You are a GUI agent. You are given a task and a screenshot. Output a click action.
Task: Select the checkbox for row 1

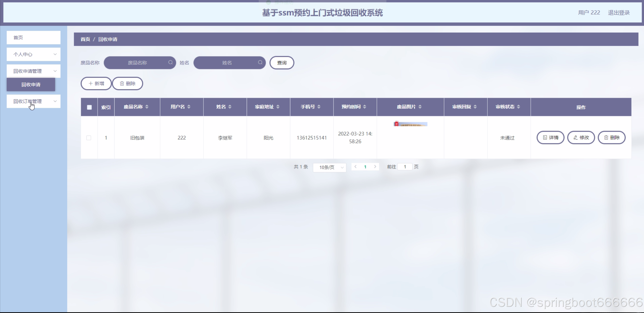pos(89,138)
